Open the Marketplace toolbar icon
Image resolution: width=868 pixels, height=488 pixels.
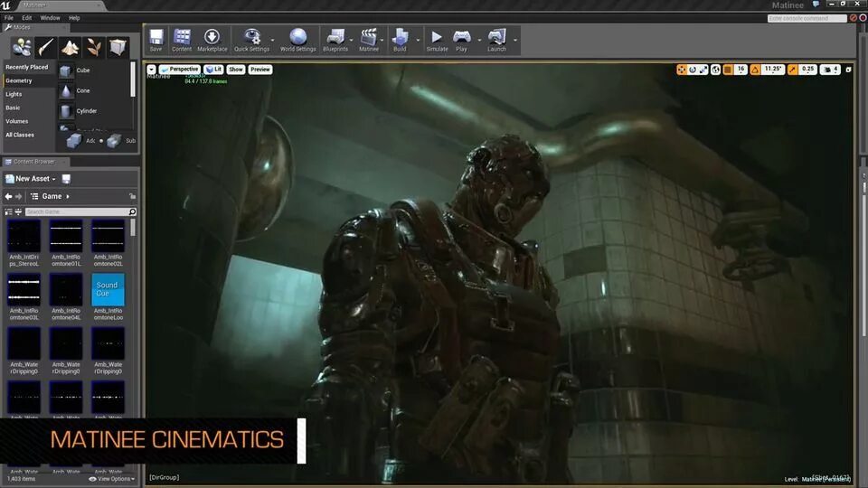[x=212, y=37]
